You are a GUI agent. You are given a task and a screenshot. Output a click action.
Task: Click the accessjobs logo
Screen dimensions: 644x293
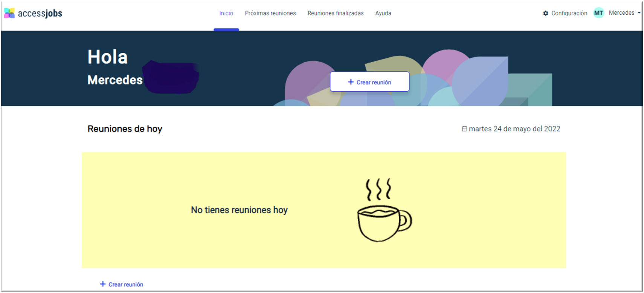(x=33, y=13)
